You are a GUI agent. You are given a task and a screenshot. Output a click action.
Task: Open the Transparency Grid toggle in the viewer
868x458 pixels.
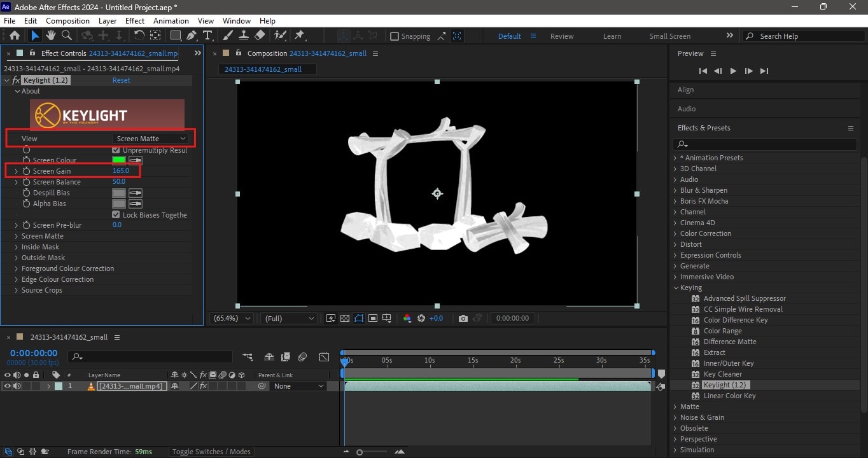344,318
